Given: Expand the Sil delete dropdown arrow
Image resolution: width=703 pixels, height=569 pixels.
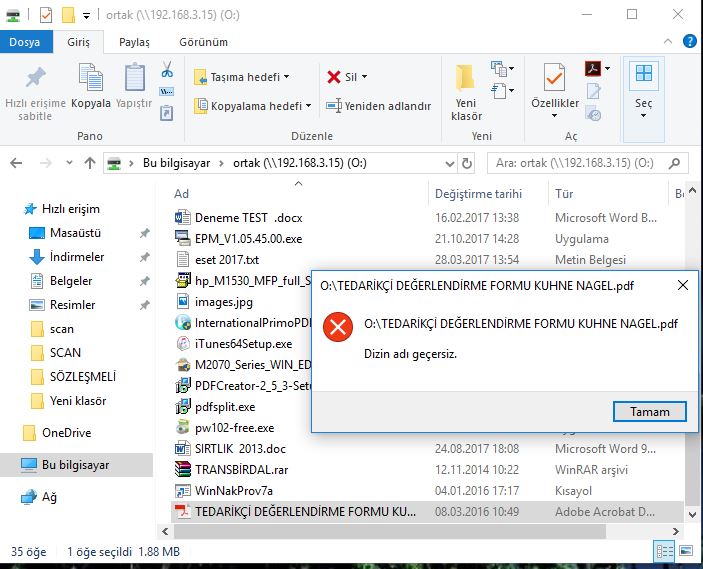Looking at the screenshot, I should [364, 77].
